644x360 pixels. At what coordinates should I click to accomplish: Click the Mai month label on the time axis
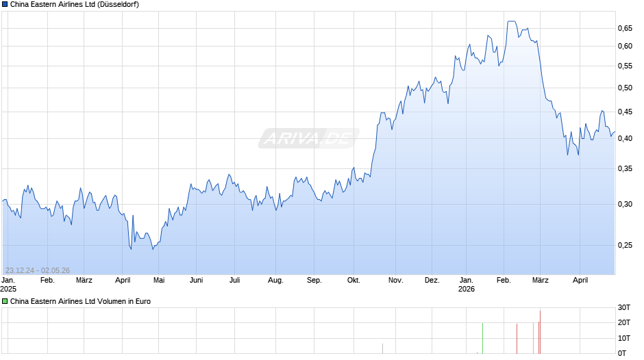(159, 281)
